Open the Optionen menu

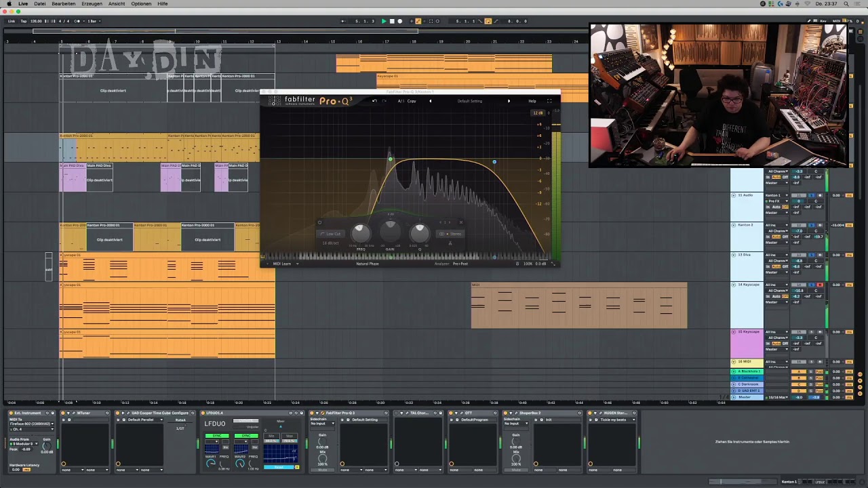tap(141, 4)
